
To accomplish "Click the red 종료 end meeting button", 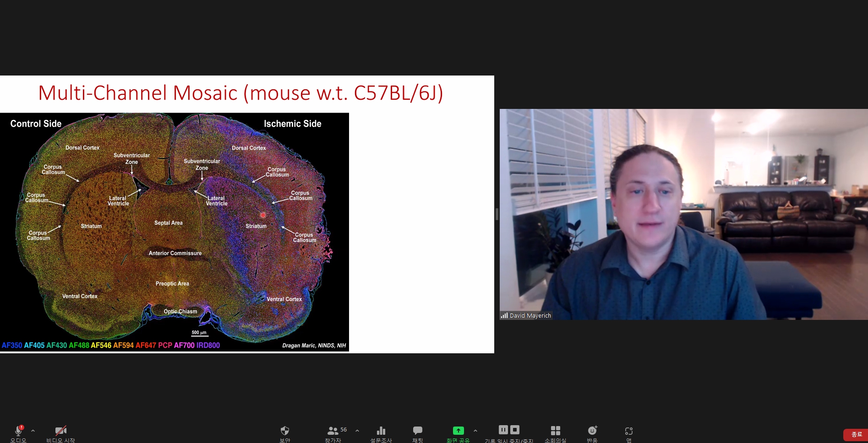I will [856, 434].
